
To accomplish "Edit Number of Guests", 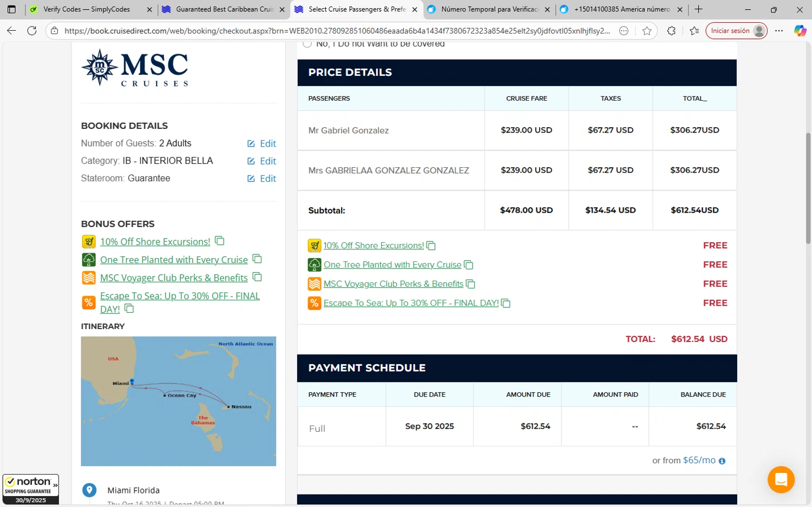I will click(x=261, y=143).
